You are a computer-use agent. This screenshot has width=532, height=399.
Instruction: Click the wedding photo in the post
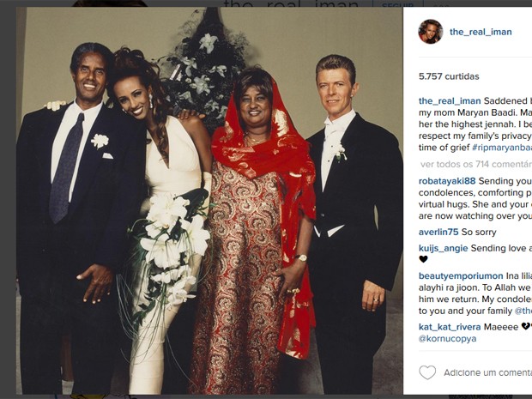[x=209, y=201]
